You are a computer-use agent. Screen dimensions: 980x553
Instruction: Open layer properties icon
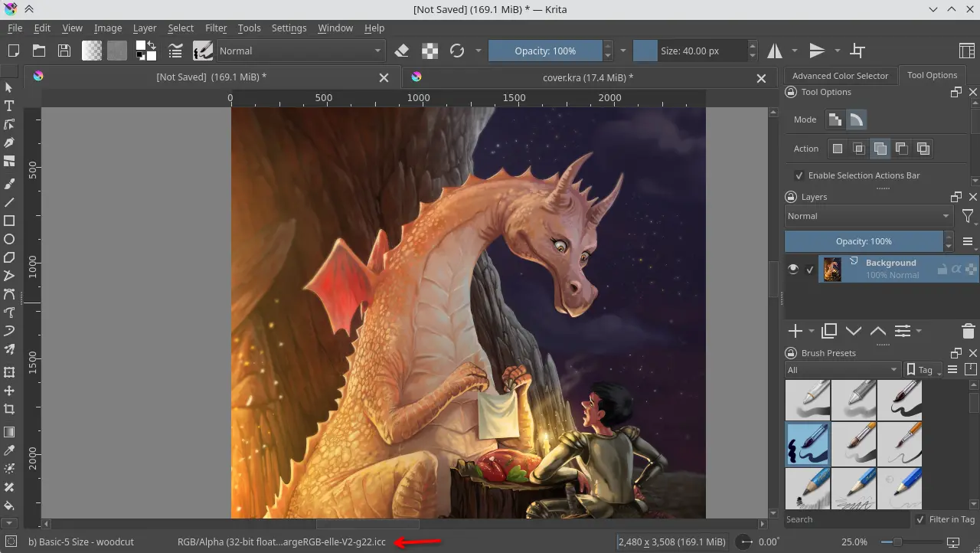pyautogui.click(x=903, y=331)
